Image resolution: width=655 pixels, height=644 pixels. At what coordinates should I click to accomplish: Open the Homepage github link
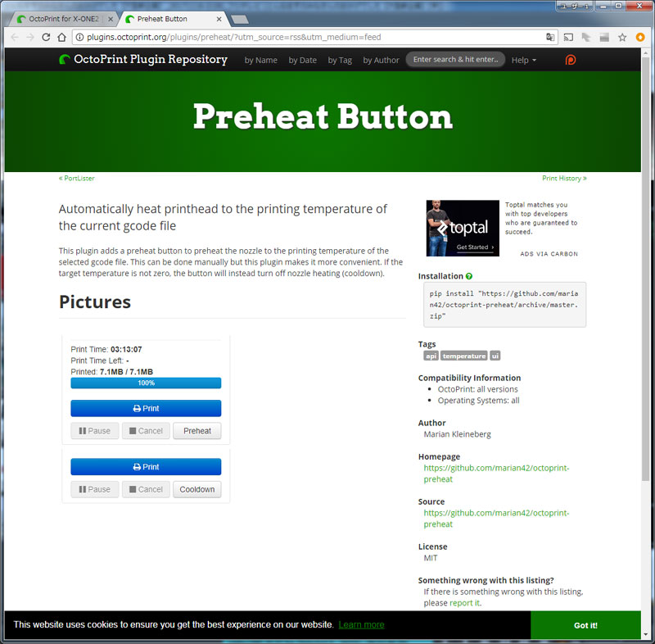click(496, 474)
